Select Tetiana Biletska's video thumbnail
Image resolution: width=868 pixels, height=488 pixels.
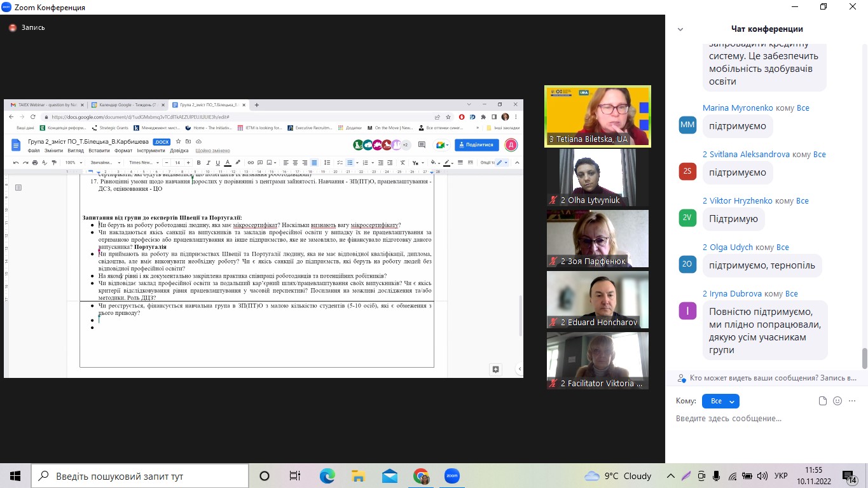click(x=597, y=116)
